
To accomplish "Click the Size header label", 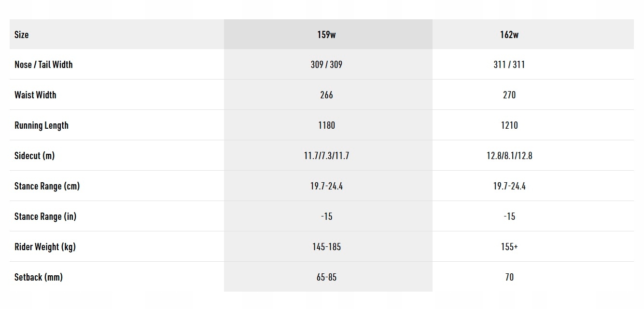I will tap(22, 35).
